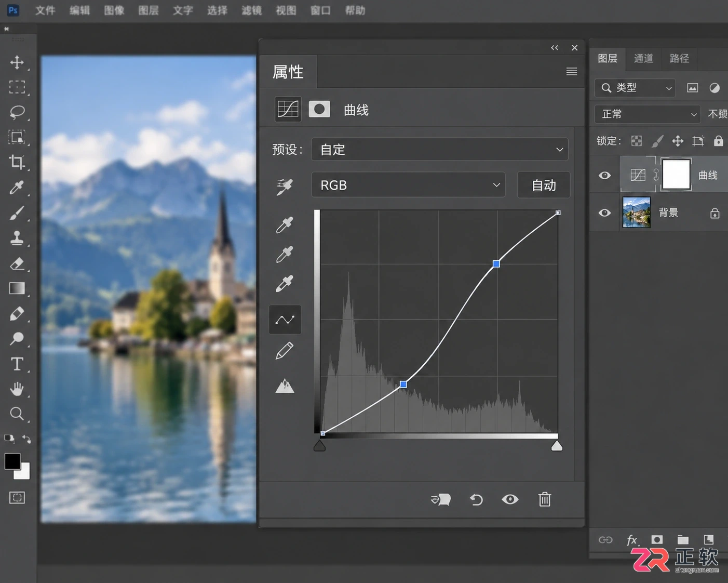Open the 文件 menu
This screenshot has height=583, width=728.
45,10
